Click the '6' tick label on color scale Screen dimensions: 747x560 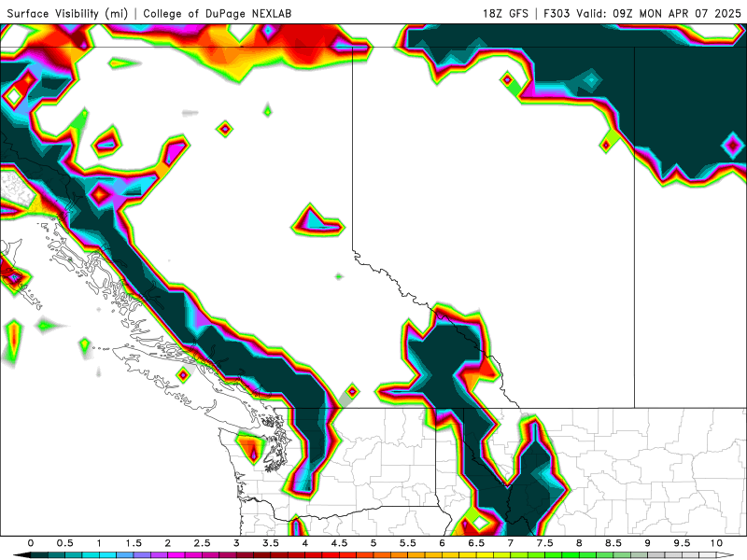[442, 543]
